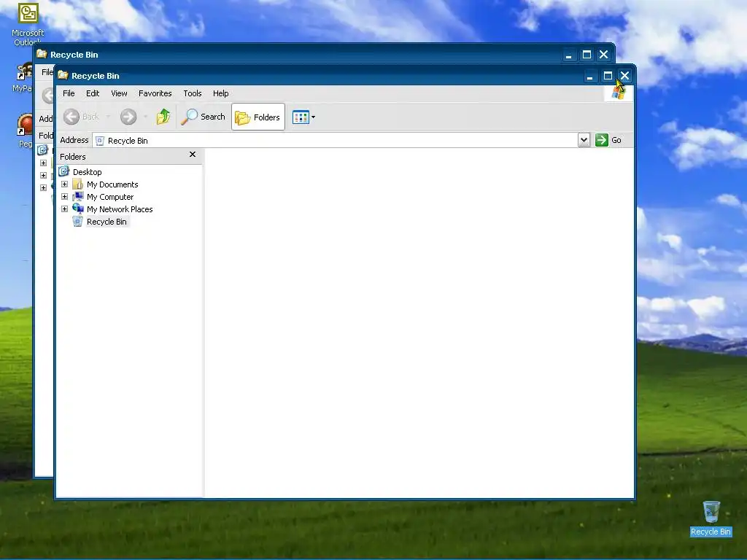Open the File menu in front window
This screenshot has width=747, height=560.
[x=69, y=93]
